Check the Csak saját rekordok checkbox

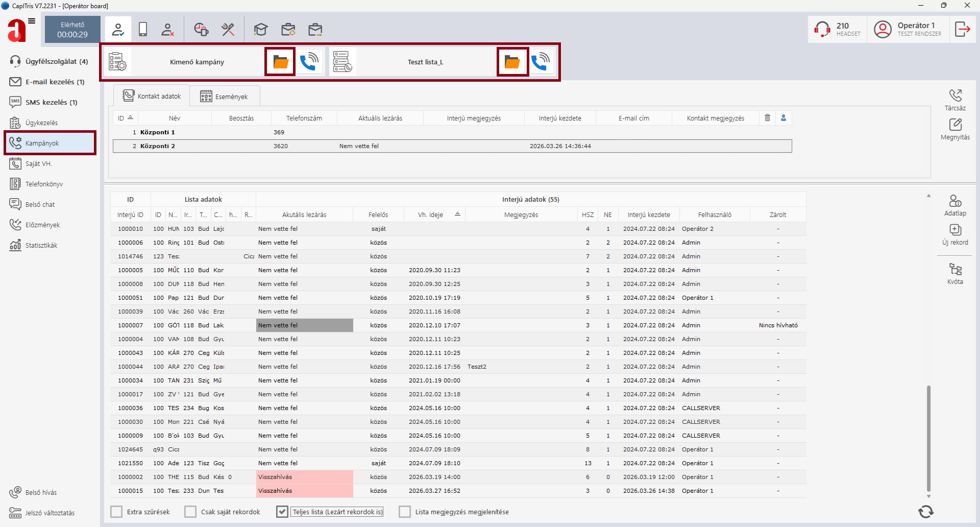(190, 512)
